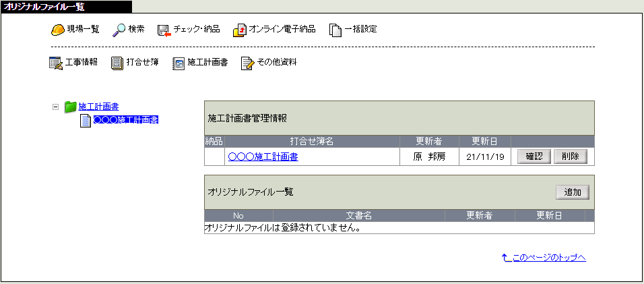Click 納品 column header

(214, 142)
